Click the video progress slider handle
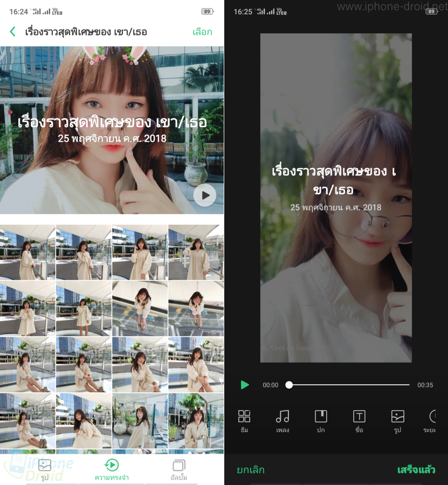The height and width of the screenshot is (485, 448). [289, 385]
